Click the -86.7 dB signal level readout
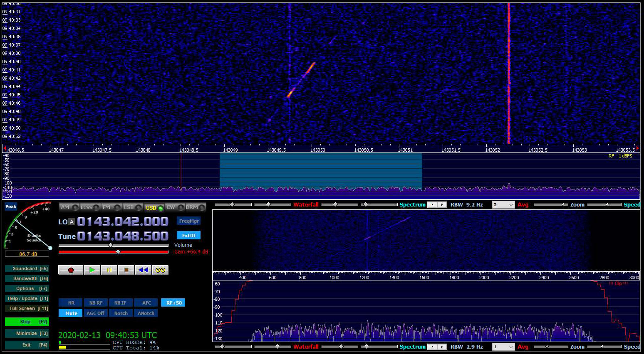644x354 pixels. click(27, 254)
